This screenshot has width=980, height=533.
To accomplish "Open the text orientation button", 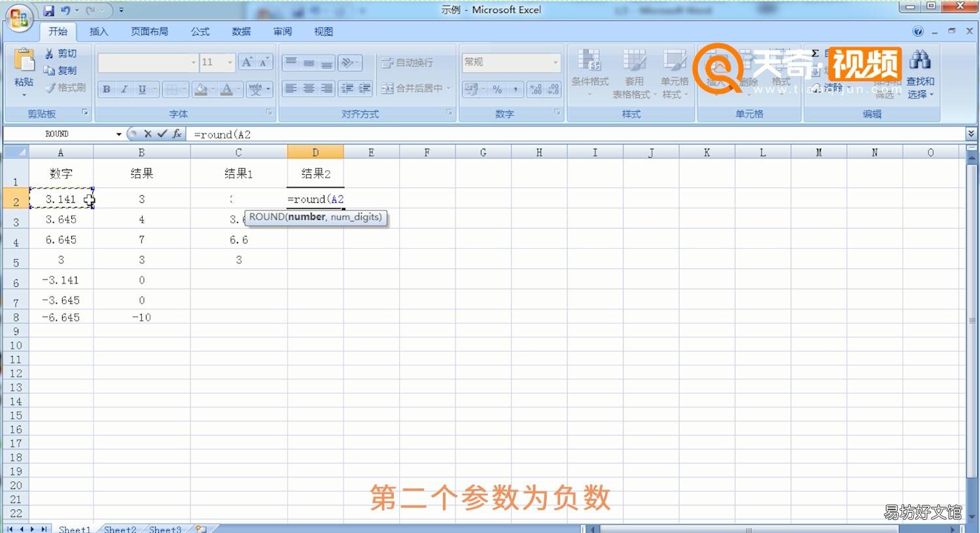I will (x=350, y=63).
